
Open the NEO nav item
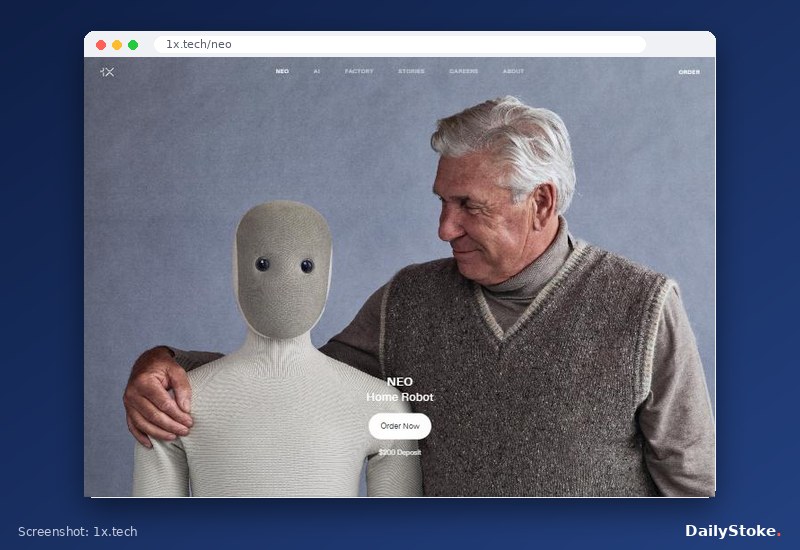click(282, 71)
